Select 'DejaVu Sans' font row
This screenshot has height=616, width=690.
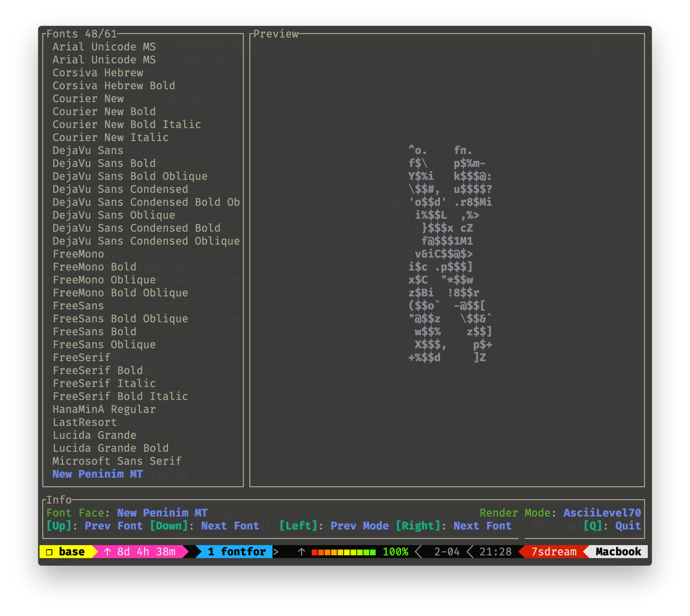pyautogui.click(x=88, y=150)
